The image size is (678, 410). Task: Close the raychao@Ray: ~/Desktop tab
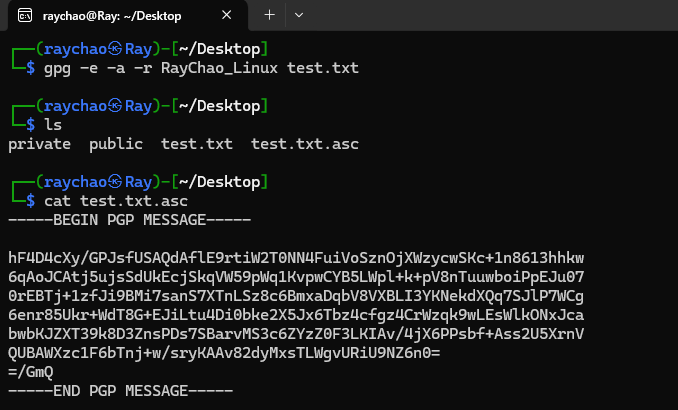point(226,15)
